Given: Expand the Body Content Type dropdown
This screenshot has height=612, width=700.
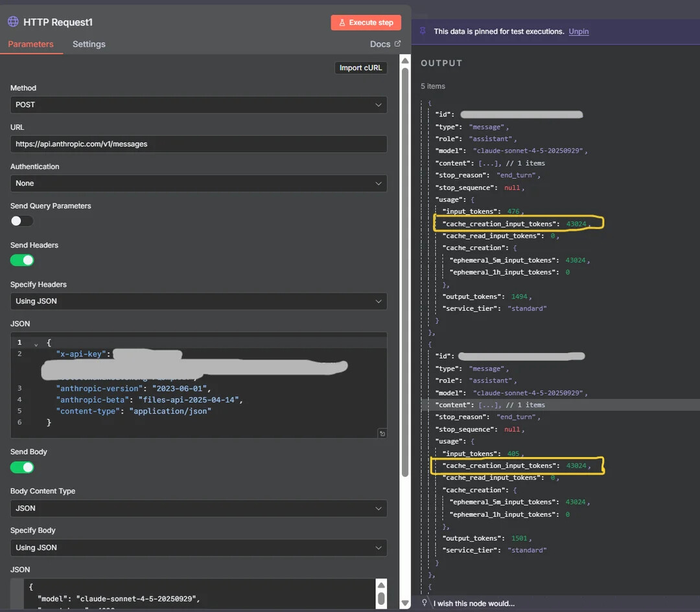Looking at the screenshot, I should [x=198, y=508].
